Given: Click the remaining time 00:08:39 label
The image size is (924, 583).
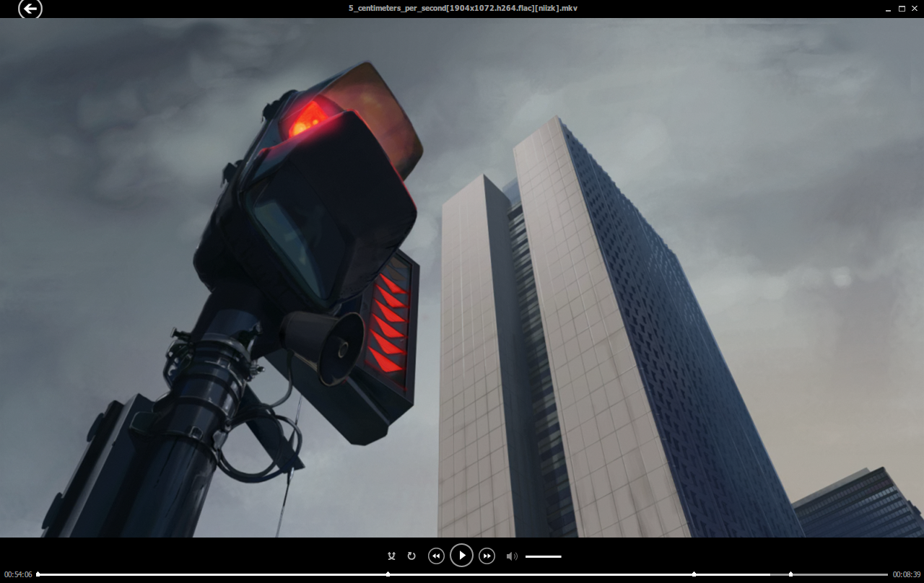Looking at the screenshot, I should tap(906, 574).
